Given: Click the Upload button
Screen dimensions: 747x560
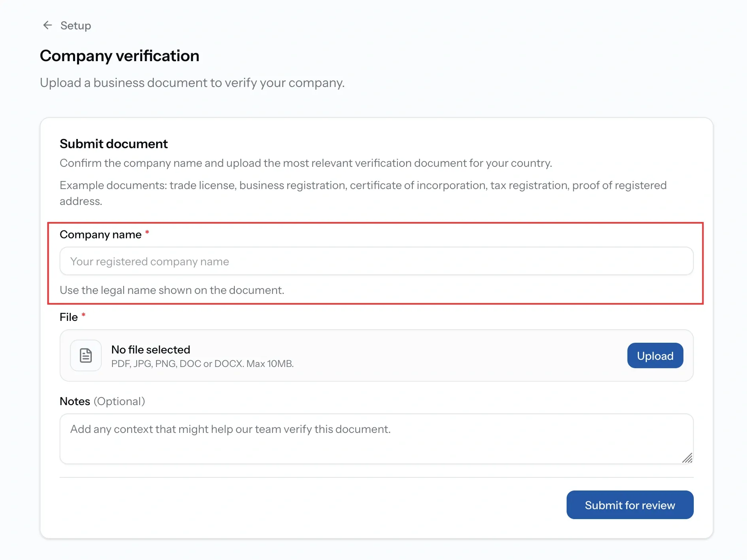Looking at the screenshot, I should 655,355.
